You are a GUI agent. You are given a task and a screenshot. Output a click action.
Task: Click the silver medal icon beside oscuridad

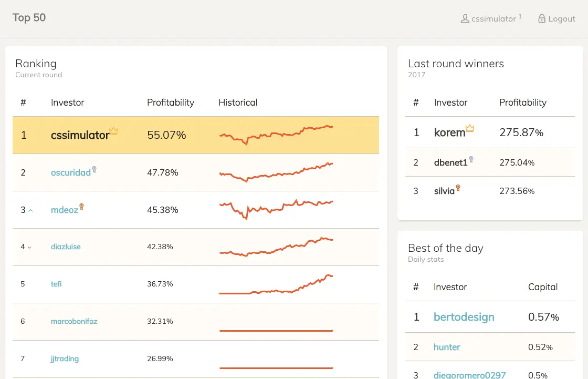point(94,169)
